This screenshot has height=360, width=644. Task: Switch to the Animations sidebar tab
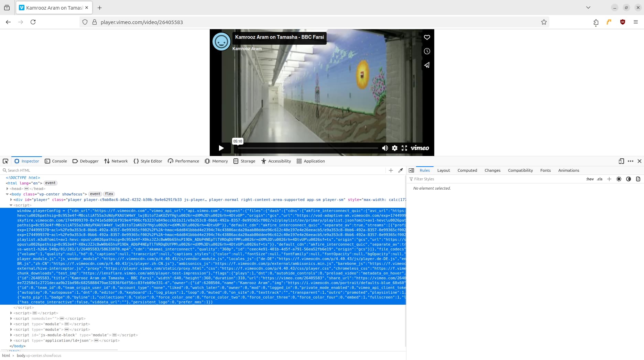[x=569, y=170]
